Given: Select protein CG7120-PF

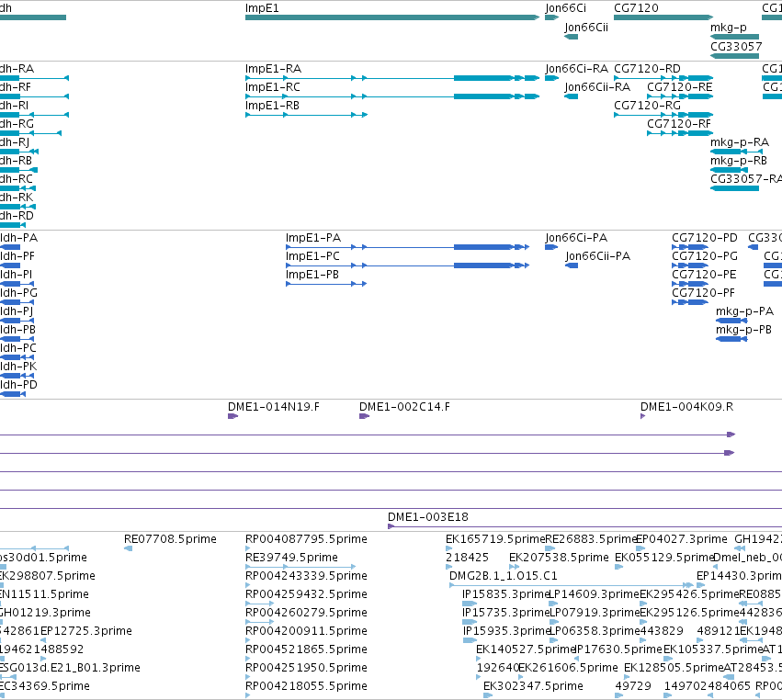Looking at the screenshot, I should click(703, 293).
